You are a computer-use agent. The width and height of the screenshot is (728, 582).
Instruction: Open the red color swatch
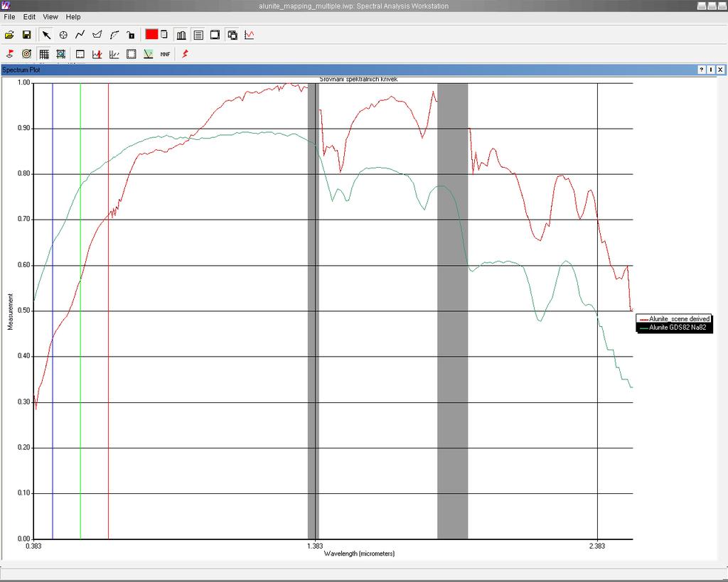pyautogui.click(x=151, y=34)
